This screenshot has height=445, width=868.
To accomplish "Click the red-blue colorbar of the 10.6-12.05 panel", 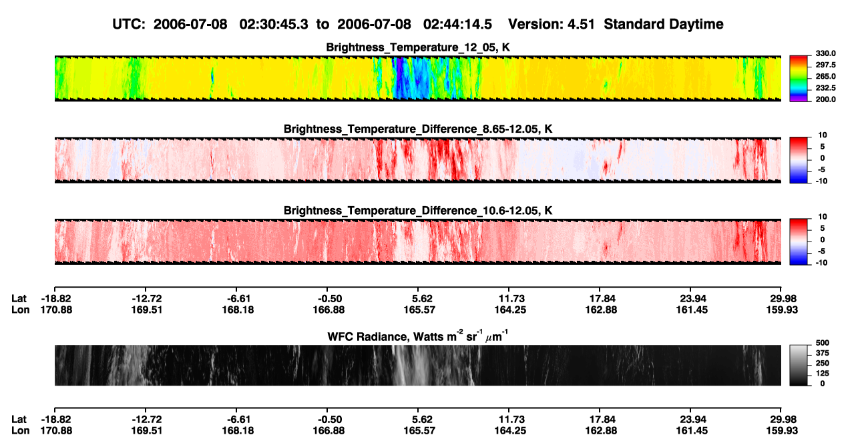I will 799,240.
